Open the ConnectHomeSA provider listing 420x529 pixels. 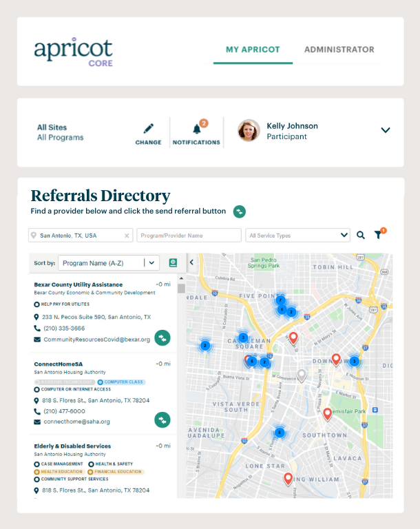(59, 364)
